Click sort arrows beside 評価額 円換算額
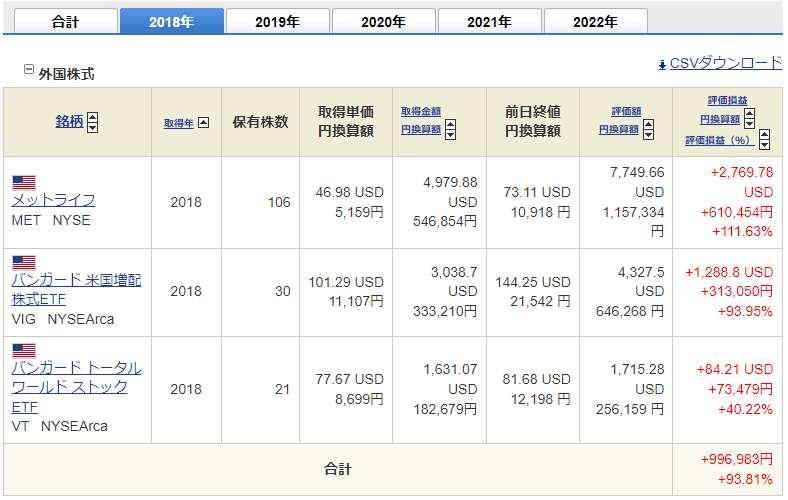 (x=649, y=130)
